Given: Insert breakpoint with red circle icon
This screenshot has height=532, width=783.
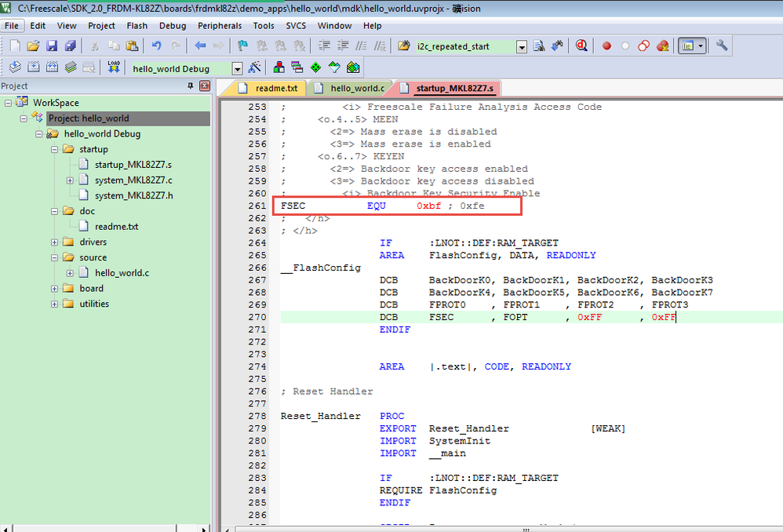Looking at the screenshot, I should tap(606, 46).
